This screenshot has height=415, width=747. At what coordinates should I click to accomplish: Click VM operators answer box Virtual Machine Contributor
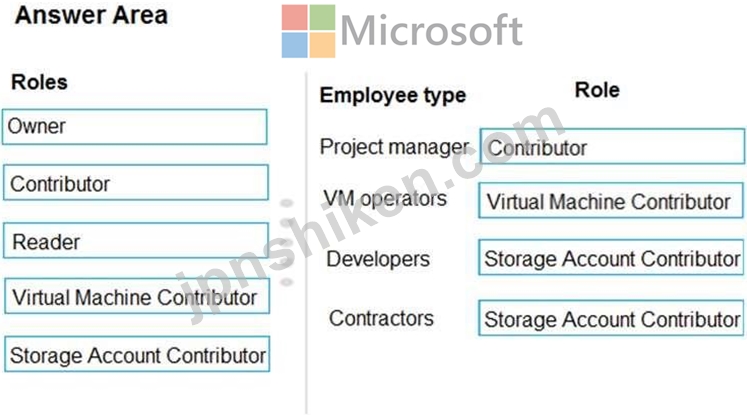(611, 201)
